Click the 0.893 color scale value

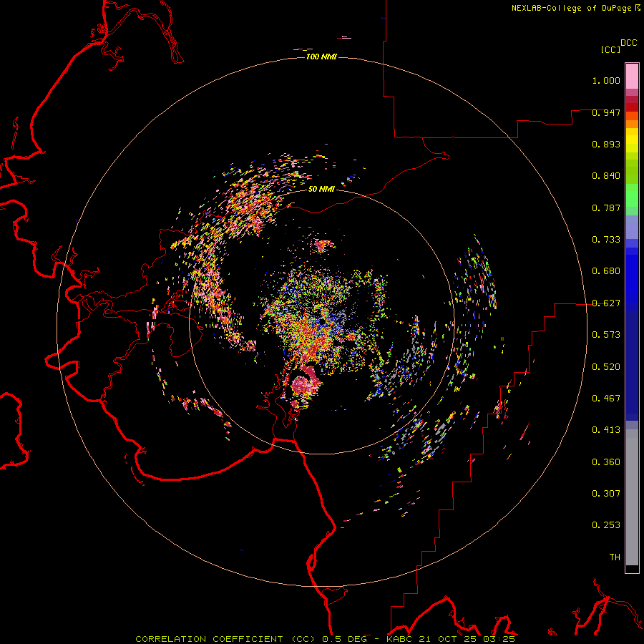pos(606,144)
